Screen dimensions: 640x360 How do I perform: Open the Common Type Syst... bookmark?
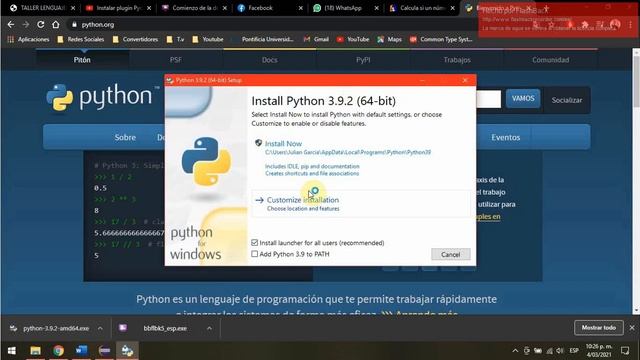point(441,39)
